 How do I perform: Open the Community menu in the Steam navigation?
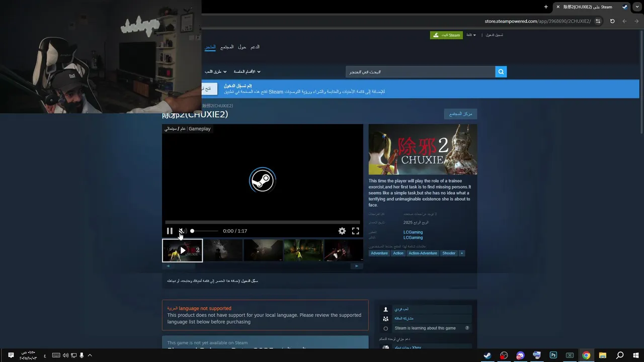(227, 47)
